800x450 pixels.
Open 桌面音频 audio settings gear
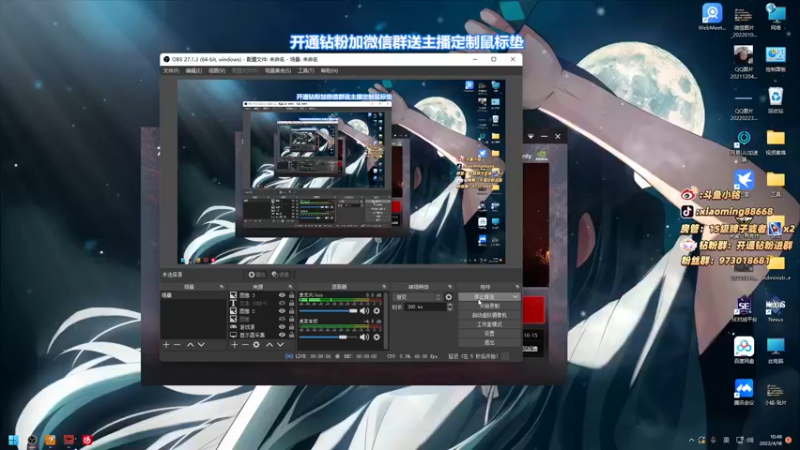pyautogui.click(x=377, y=337)
